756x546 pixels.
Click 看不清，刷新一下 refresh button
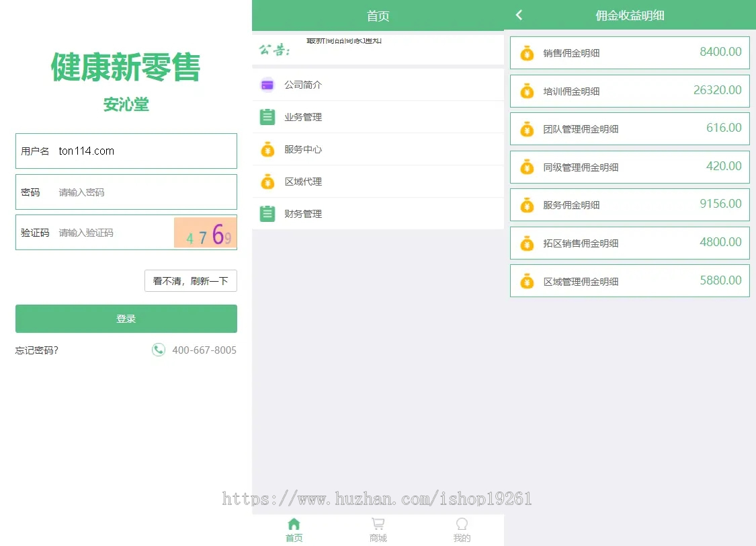coord(190,280)
